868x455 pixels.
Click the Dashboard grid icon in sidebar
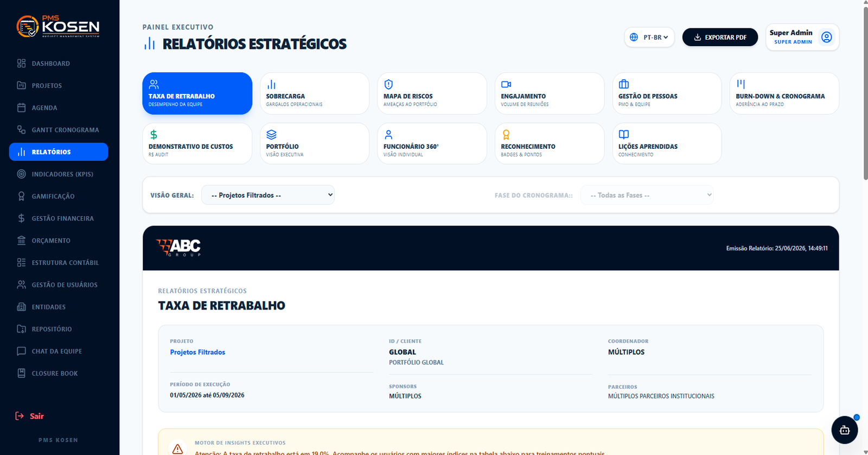pyautogui.click(x=21, y=64)
